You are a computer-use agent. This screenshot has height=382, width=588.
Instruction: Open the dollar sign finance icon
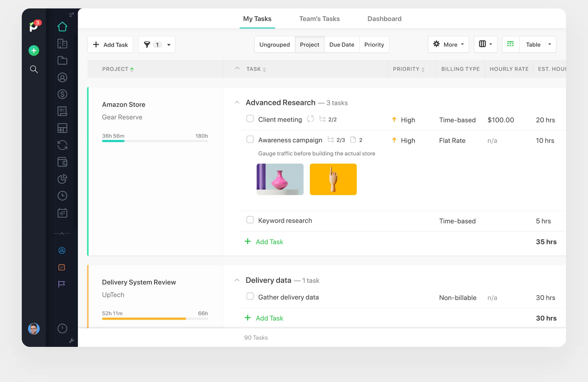pyautogui.click(x=62, y=94)
